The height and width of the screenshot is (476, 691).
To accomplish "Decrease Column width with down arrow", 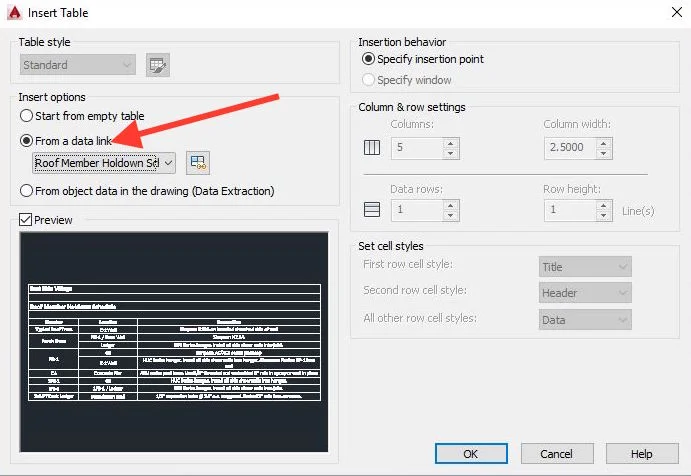I will coord(603,153).
